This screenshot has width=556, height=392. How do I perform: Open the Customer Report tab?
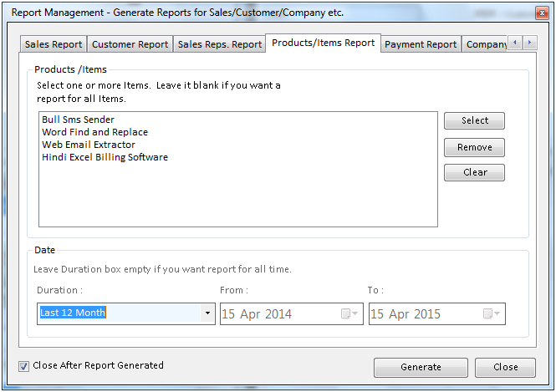tap(130, 44)
